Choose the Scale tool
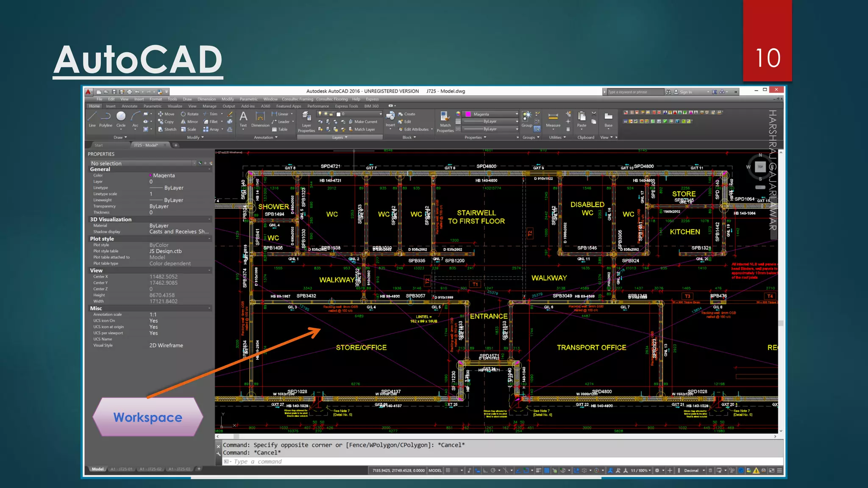The width and height of the screenshot is (868, 488). point(189,129)
